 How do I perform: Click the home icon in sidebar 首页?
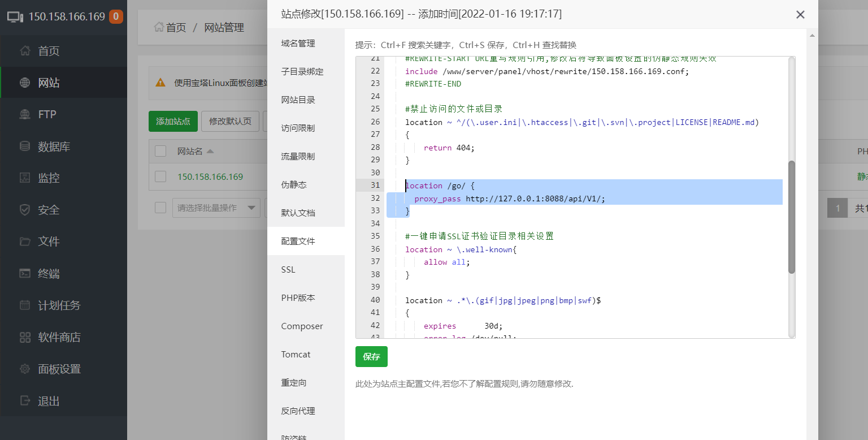24,51
